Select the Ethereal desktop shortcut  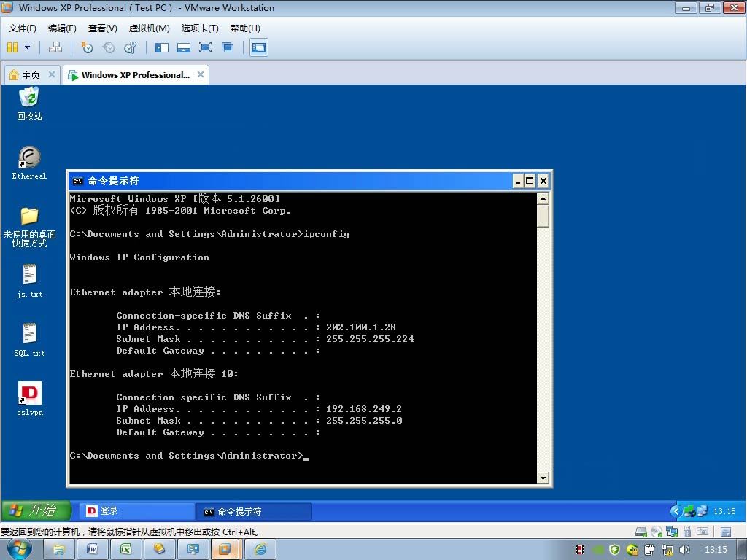point(29,163)
